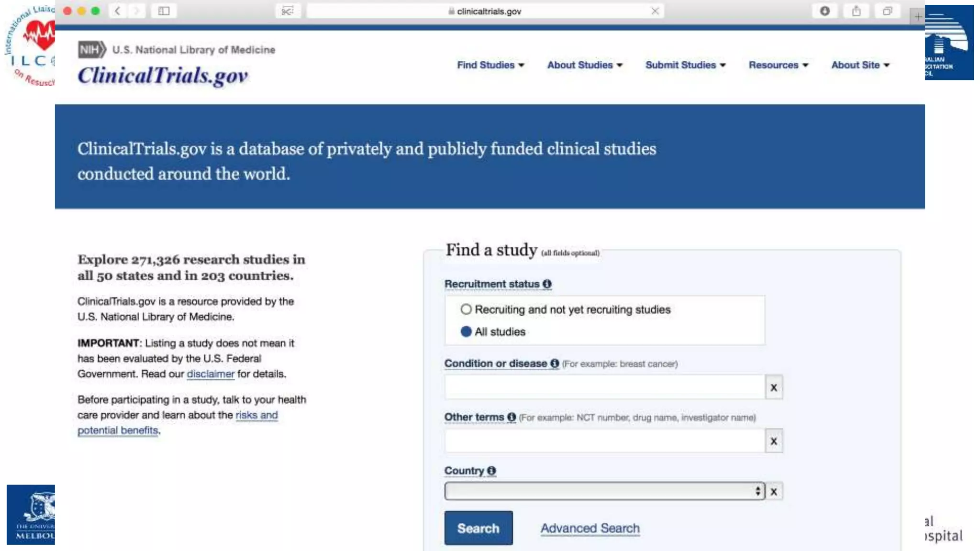Click the Safari share icon
The image size is (980, 551).
click(856, 11)
